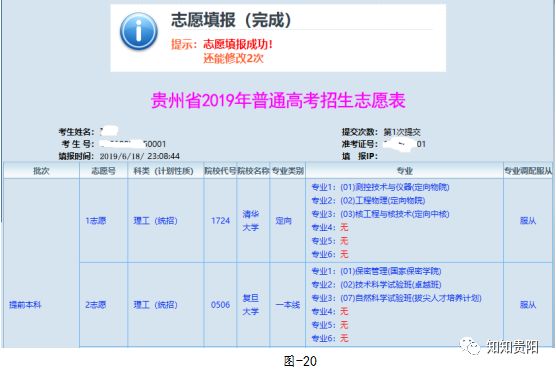Click the 定向 category cell
Screen dimensions: 556x371
(x=283, y=221)
